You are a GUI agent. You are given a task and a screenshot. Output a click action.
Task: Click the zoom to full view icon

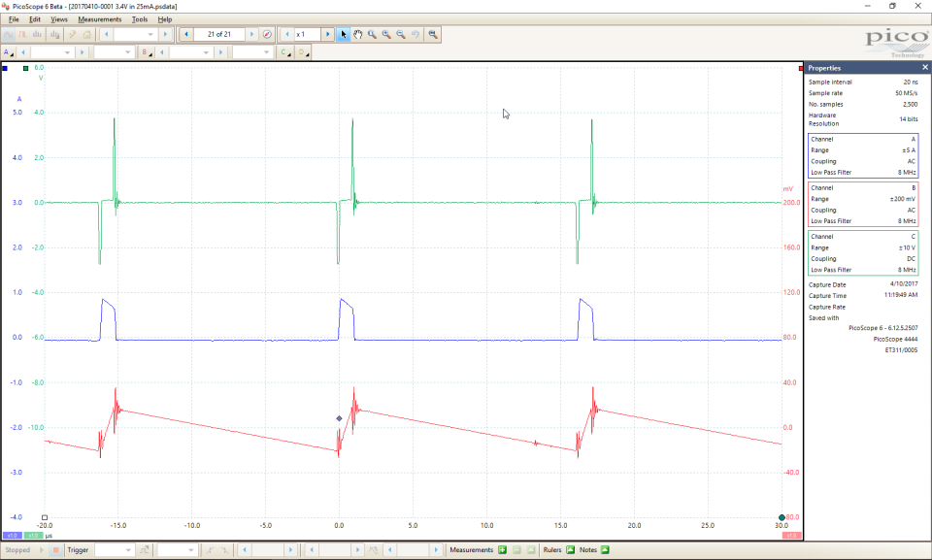pos(432,34)
